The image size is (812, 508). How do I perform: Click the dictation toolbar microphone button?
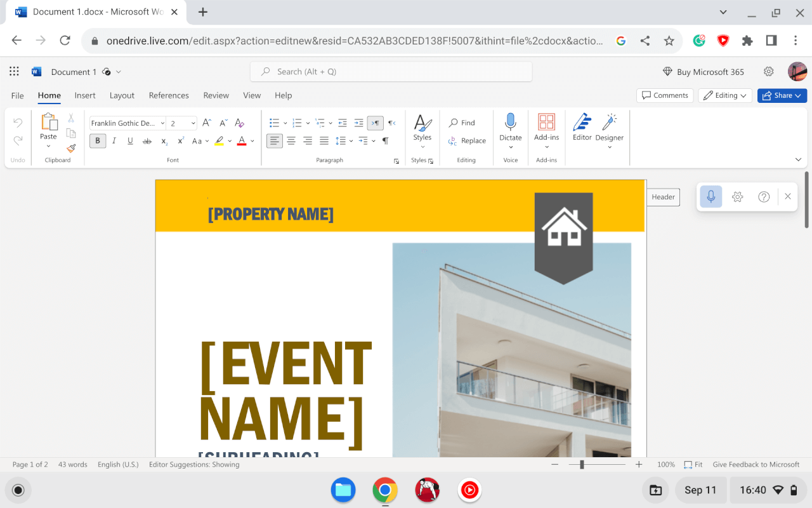711,197
